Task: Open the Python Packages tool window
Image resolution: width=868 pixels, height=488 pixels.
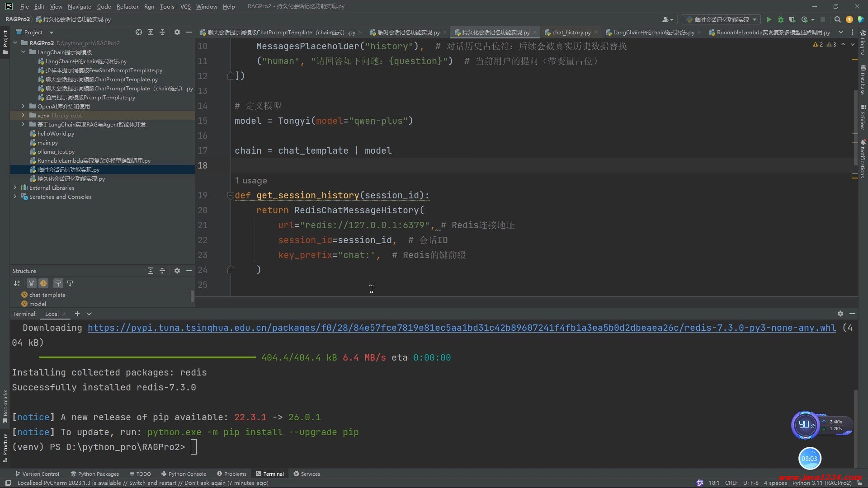Action: click(x=94, y=474)
